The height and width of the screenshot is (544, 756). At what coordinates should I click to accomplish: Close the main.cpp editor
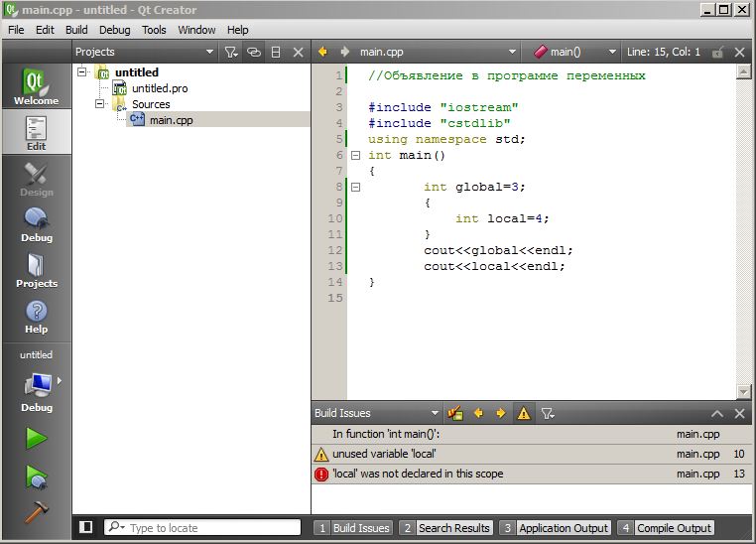coord(739,52)
